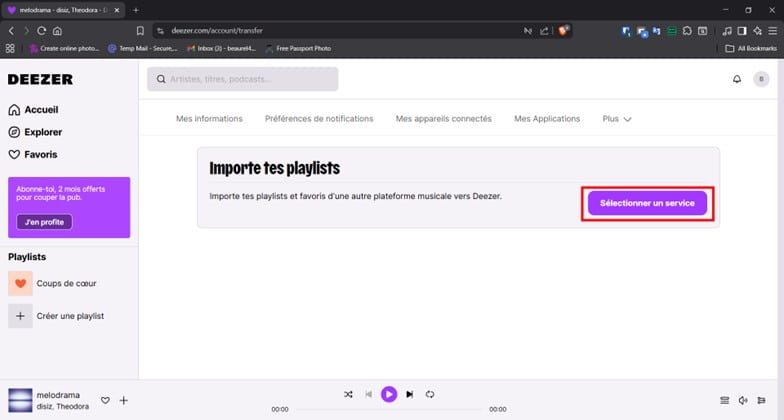Open the Explorer section

(36, 132)
